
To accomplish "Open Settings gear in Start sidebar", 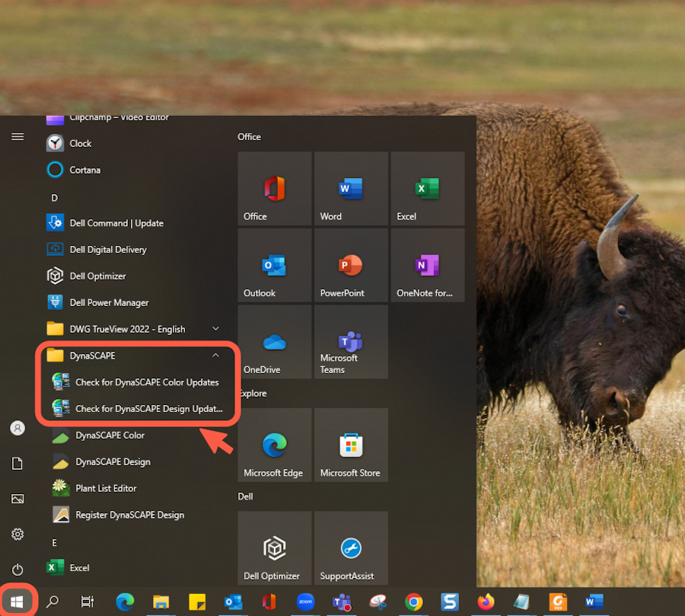I will pos(18,535).
